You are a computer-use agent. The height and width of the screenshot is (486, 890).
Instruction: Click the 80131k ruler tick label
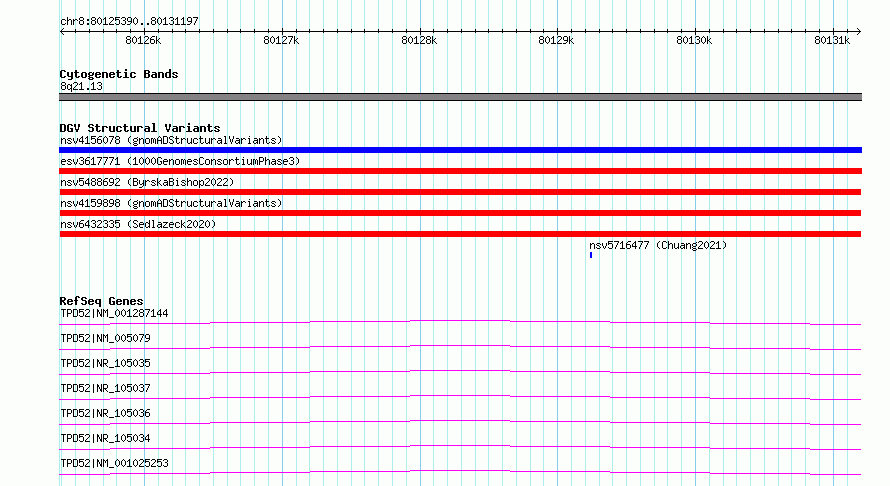click(x=832, y=40)
